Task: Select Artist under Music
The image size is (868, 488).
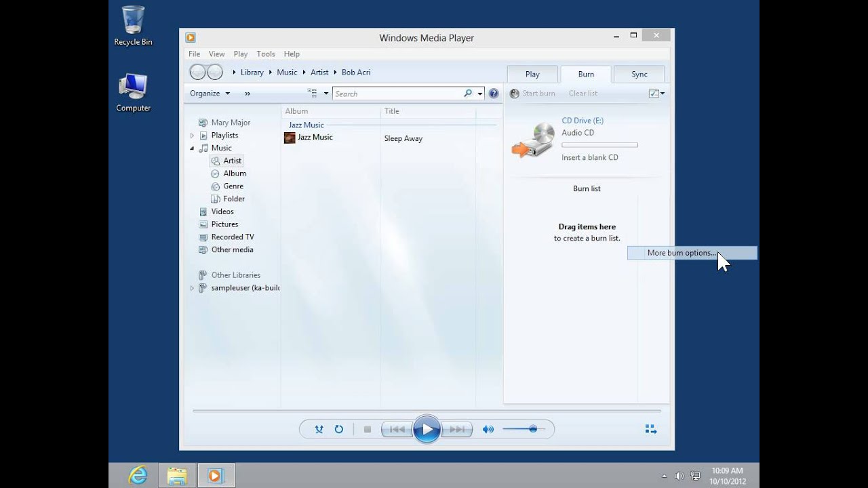Action: [233, 161]
